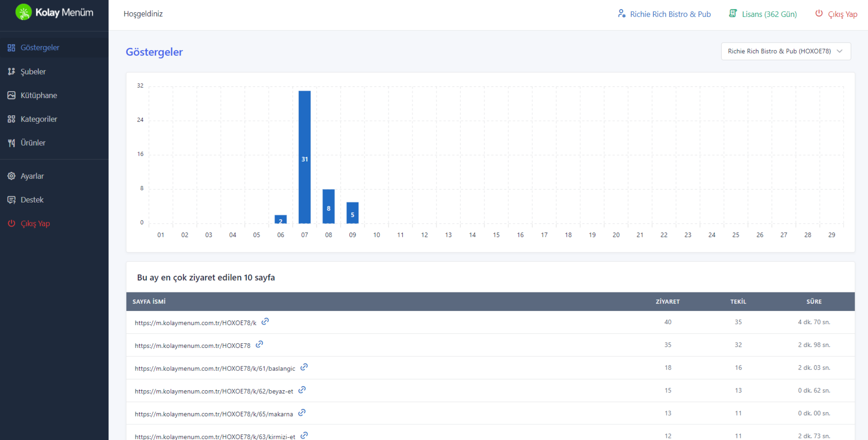This screenshot has height=440, width=868.
Task: Click the header Çıkış Yap power icon
Action: point(819,13)
